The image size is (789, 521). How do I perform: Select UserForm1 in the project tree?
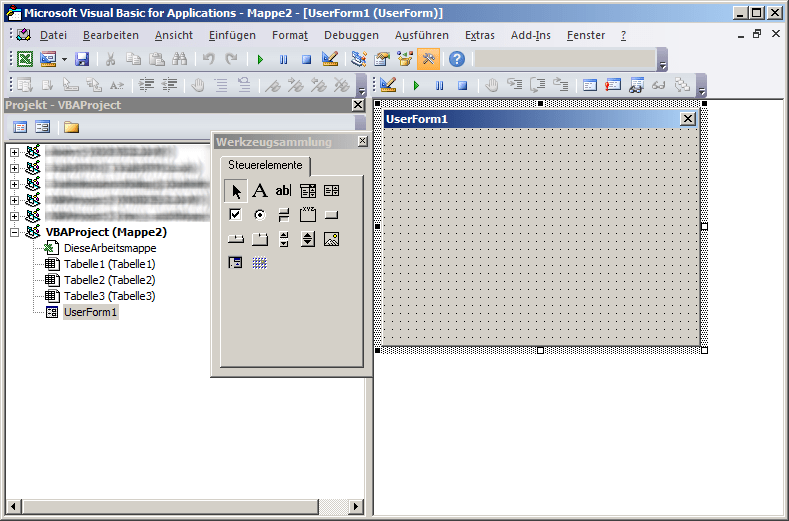click(91, 313)
